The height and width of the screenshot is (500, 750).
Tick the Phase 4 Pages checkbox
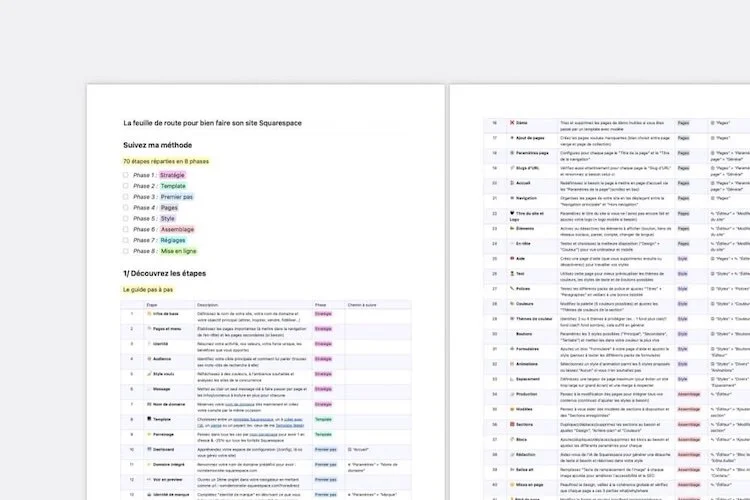pyautogui.click(x=125, y=208)
